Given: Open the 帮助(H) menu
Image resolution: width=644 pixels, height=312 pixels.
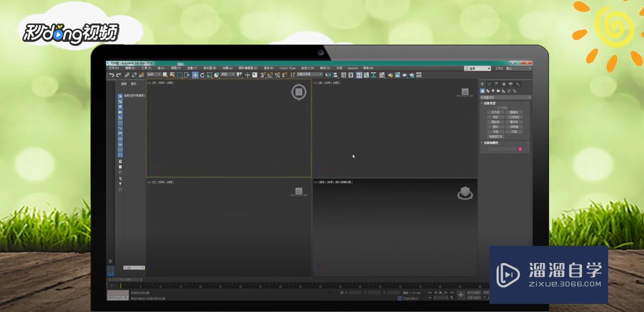Looking at the screenshot, I should (x=368, y=68).
